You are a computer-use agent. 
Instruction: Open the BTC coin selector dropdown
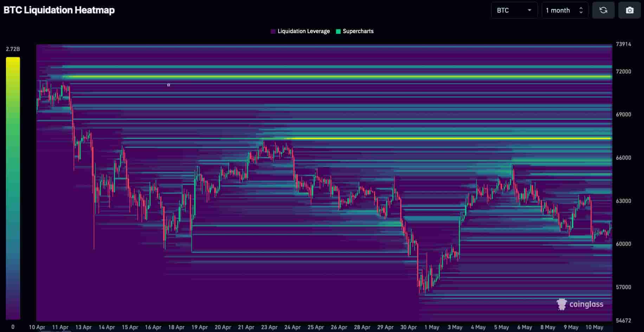coord(514,10)
